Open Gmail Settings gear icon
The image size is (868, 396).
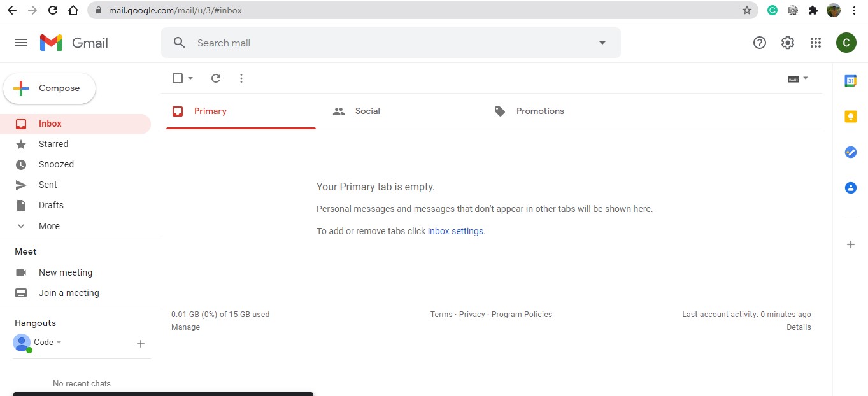click(x=788, y=43)
